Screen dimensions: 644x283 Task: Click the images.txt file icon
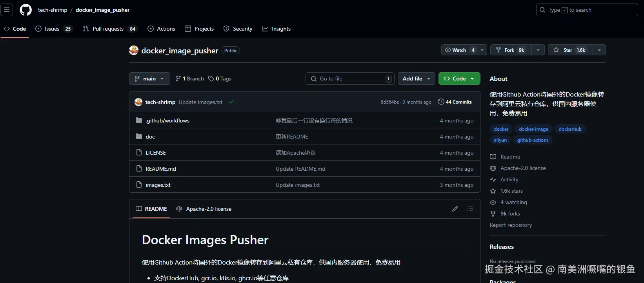139,184
